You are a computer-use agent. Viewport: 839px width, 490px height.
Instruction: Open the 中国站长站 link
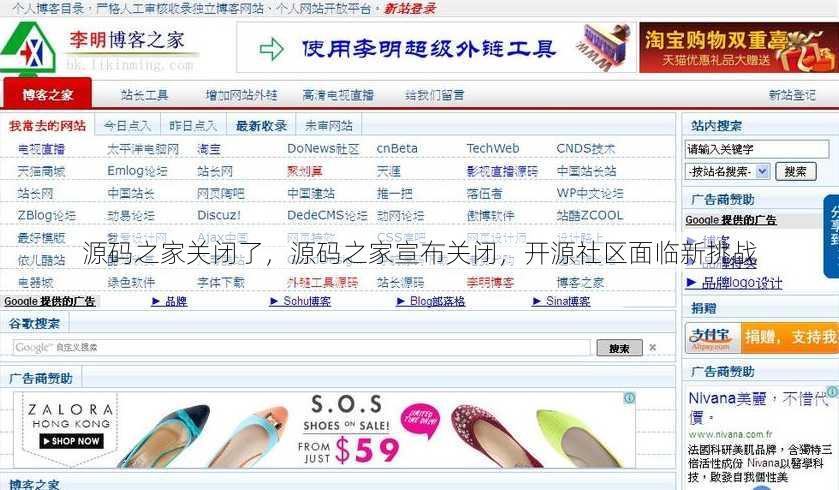[x=586, y=171]
